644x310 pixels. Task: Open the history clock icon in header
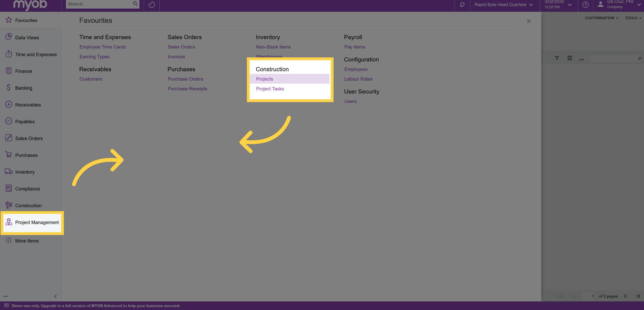point(152,5)
